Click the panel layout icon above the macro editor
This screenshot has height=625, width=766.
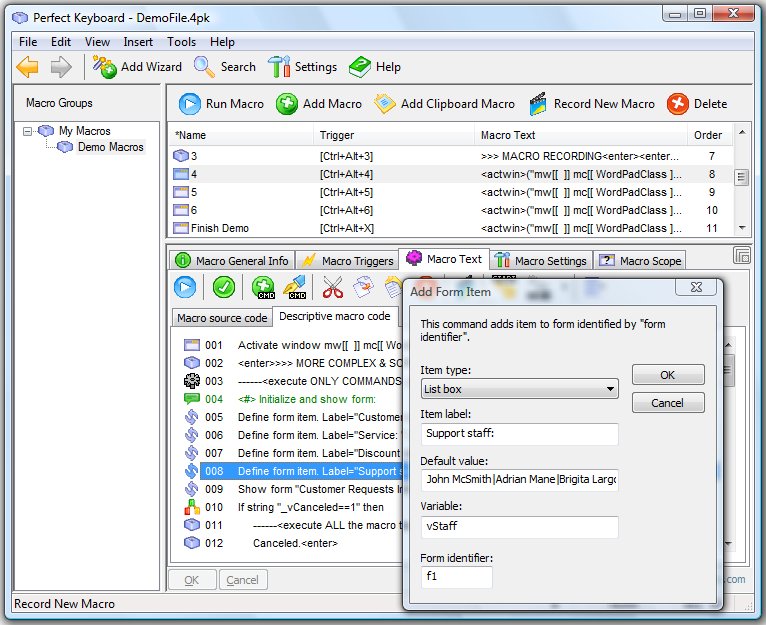click(742, 255)
